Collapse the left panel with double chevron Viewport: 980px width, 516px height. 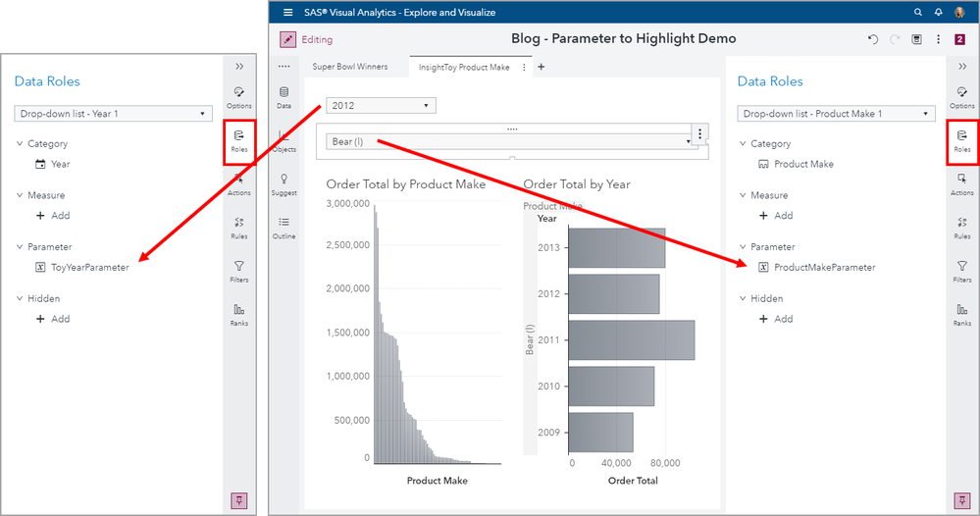coord(239,67)
